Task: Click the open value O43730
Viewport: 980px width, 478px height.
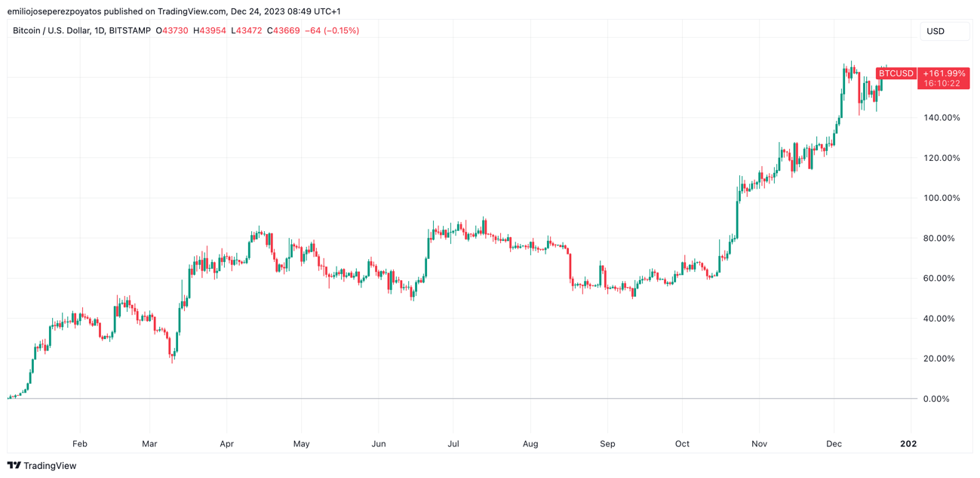Action: 172,31
